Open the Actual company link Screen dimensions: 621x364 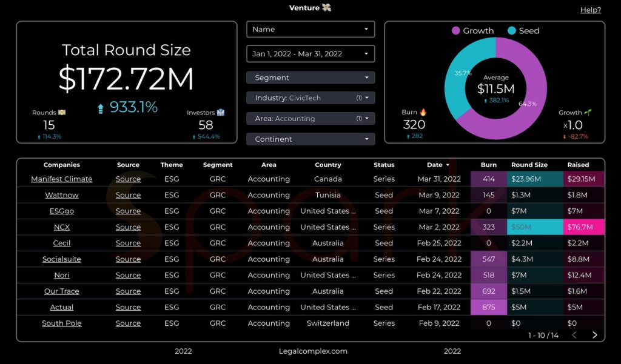pos(62,307)
